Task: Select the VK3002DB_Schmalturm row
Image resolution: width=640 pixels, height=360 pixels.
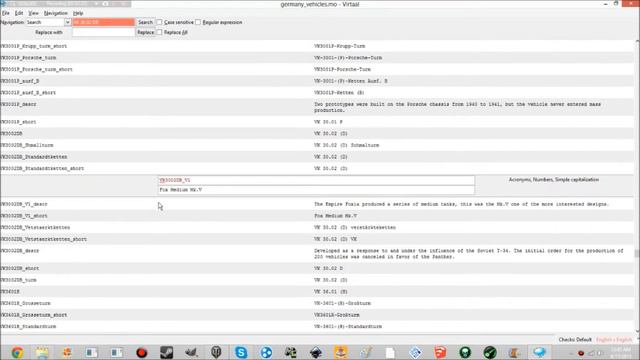Action: click(317, 145)
